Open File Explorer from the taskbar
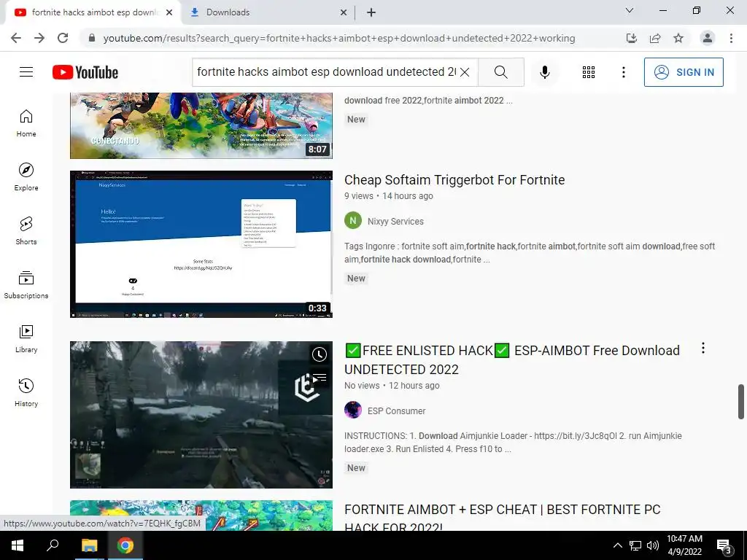Viewport: 747px width, 560px height. (x=89, y=545)
